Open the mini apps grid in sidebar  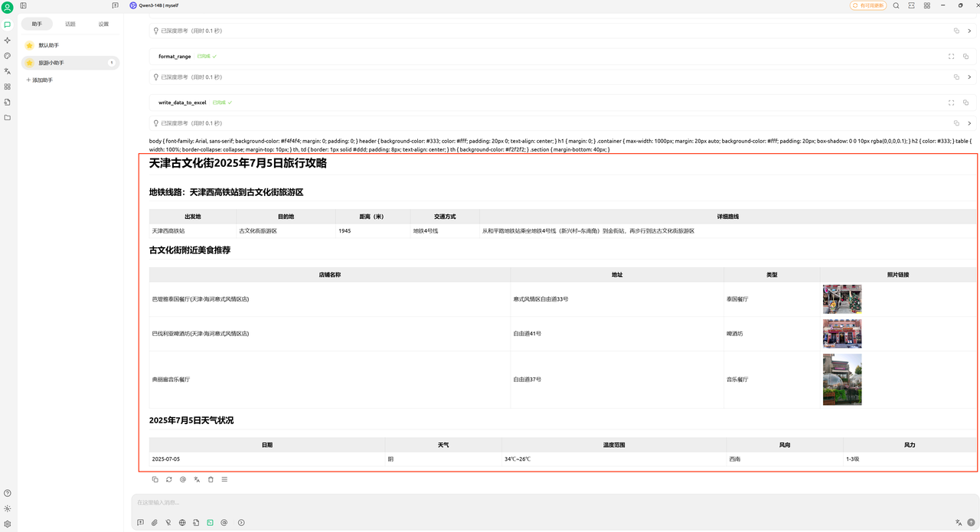click(8, 86)
